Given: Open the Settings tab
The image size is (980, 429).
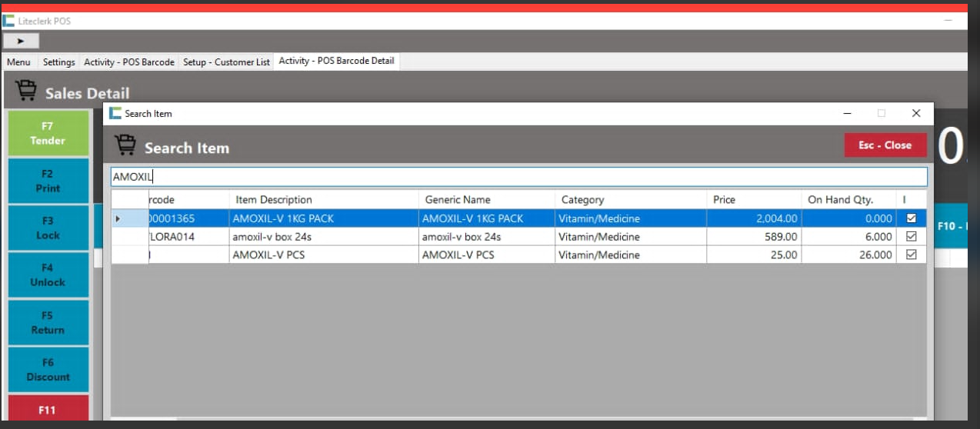Looking at the screenshot, I should tap(59, 62).
